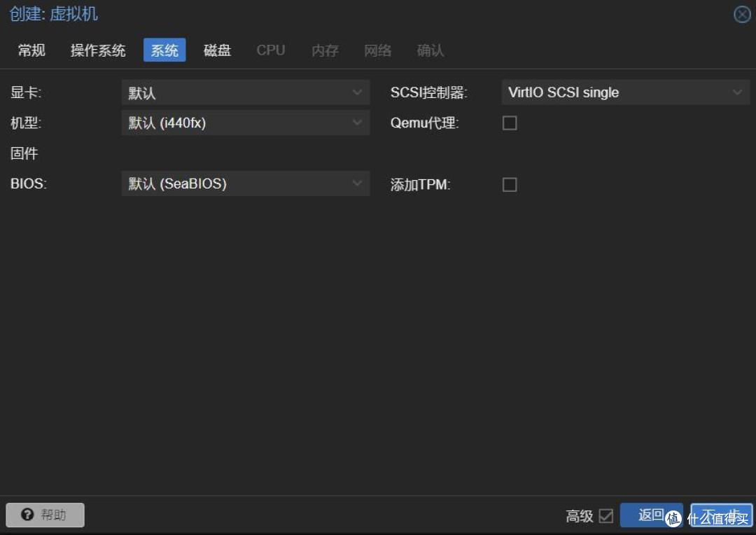Viewport: 756px width, 535px height.
Task: Enable the Qemu代理 checkbox
Action: click(x=510, y=123)
